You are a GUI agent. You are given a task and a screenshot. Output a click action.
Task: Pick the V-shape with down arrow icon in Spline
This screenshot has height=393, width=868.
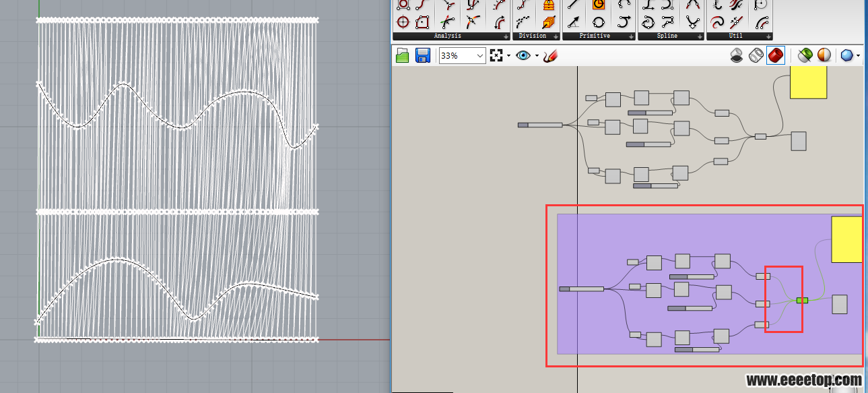692,22
